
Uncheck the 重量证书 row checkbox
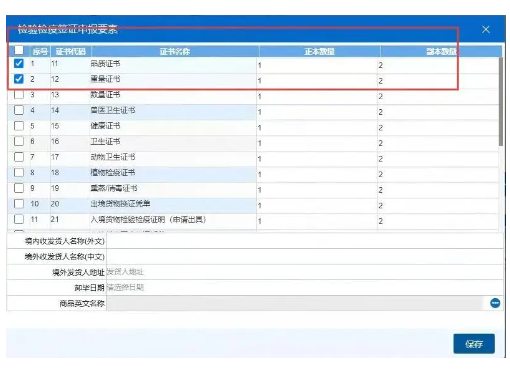pyautogui.click(x=19, y=79)
